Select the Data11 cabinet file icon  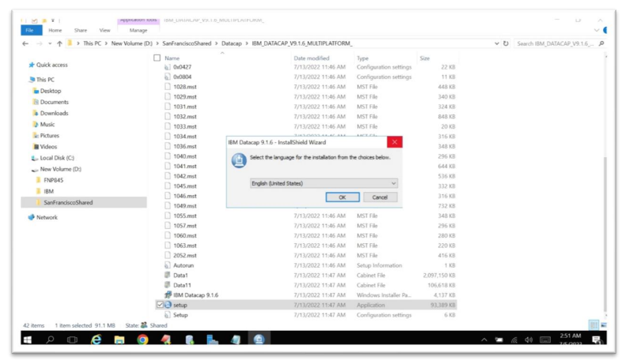pos(168,285)
